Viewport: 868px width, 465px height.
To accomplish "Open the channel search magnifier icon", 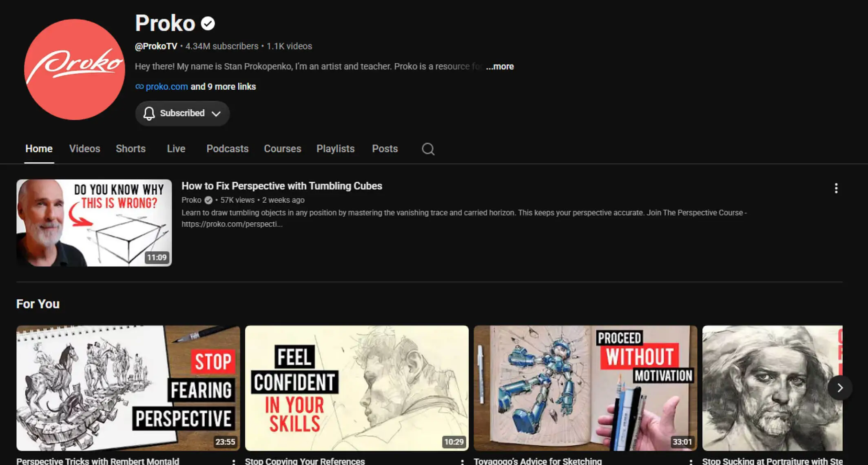I will [x=428, y=149].
